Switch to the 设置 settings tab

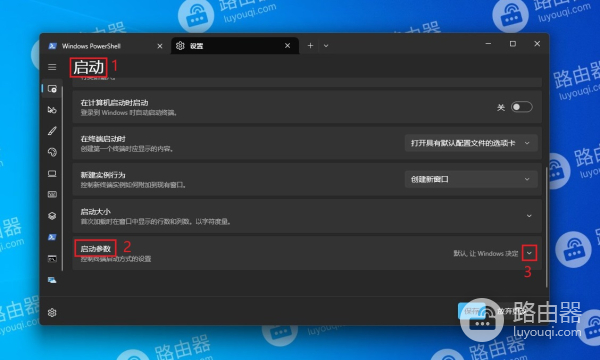[235, 46]
